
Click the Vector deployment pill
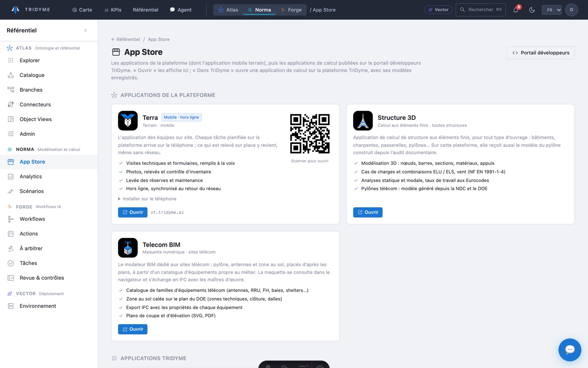pos(438,10)
